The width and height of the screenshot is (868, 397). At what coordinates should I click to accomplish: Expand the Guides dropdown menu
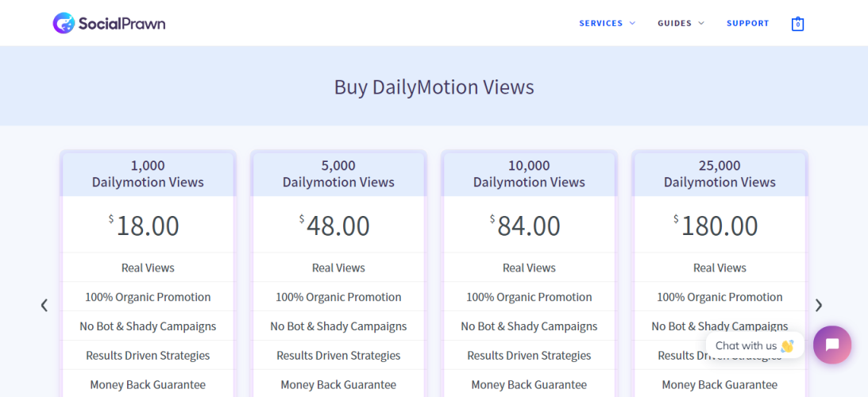(681, 24)
